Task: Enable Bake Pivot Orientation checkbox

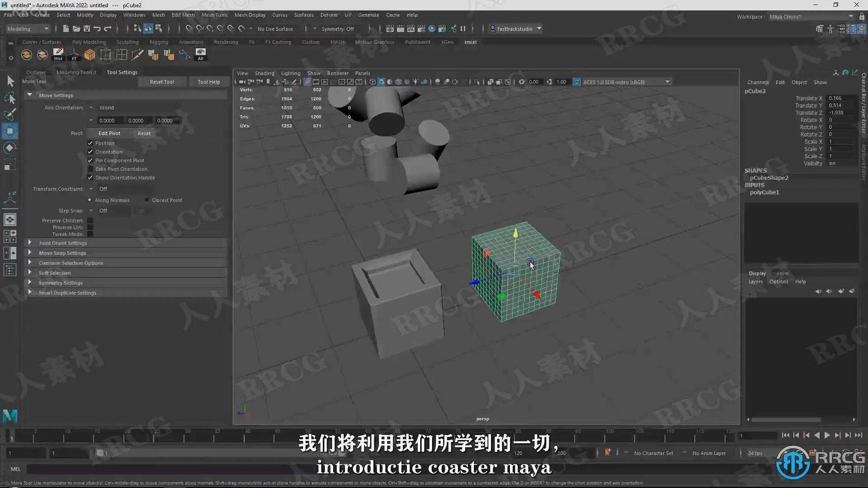Action: click(x=90, y=169)
